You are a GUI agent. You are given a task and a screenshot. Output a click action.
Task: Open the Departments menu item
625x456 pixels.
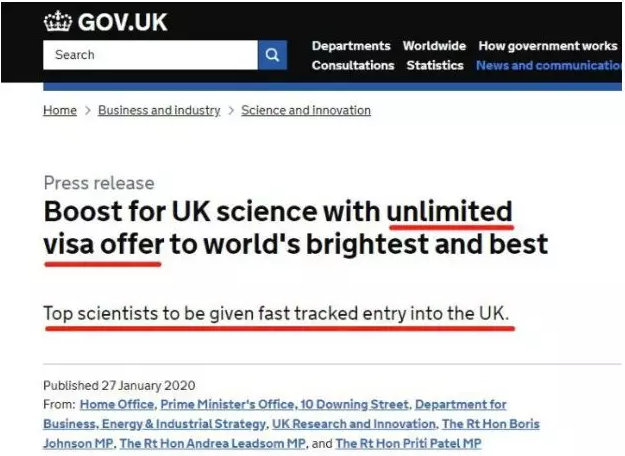tap(351, 46)
